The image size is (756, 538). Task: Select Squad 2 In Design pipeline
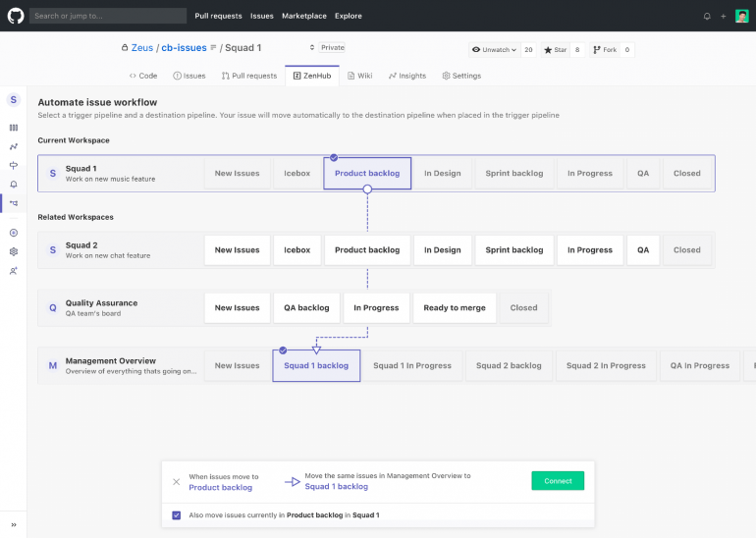[443, 250]
